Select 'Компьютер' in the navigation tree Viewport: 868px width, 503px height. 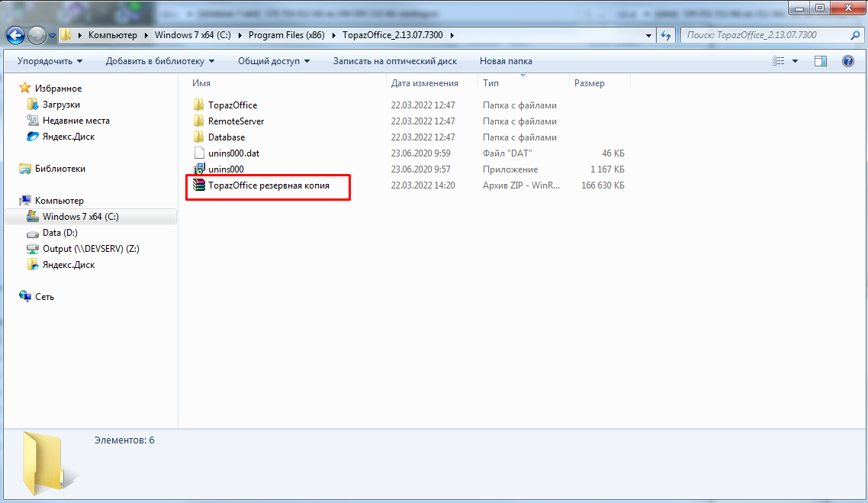tap(59, 201)
